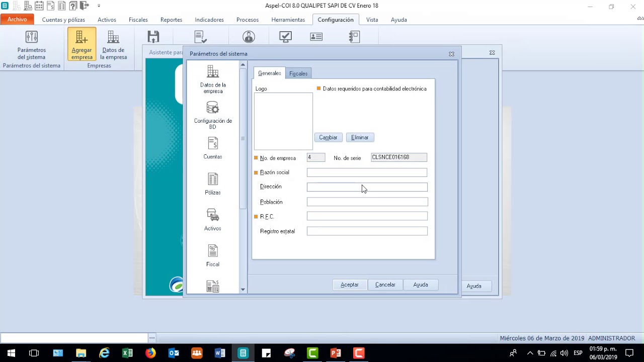644x362 pixels.
Task: Click the exit door quick access icon
Action: point(84,6)
